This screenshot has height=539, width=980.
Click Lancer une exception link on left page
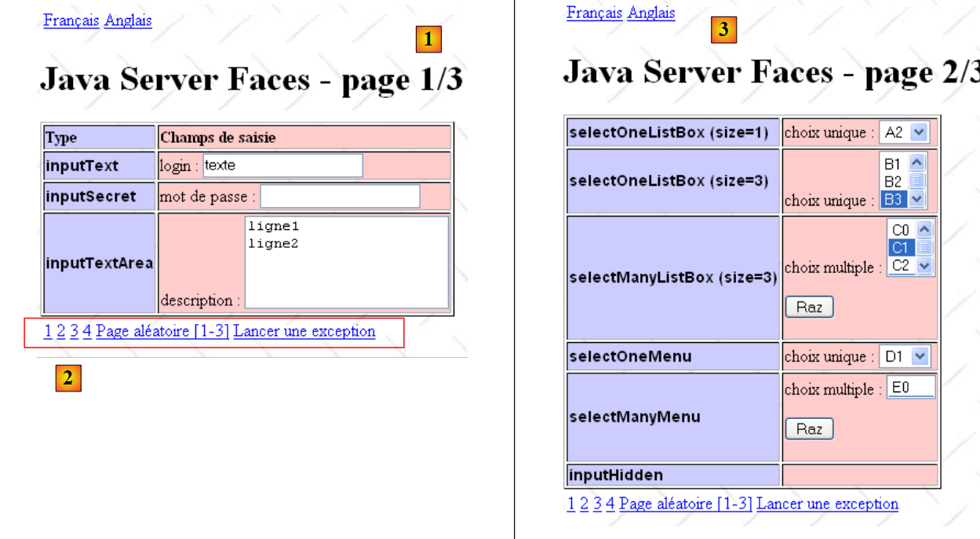[x=304, y=331]
